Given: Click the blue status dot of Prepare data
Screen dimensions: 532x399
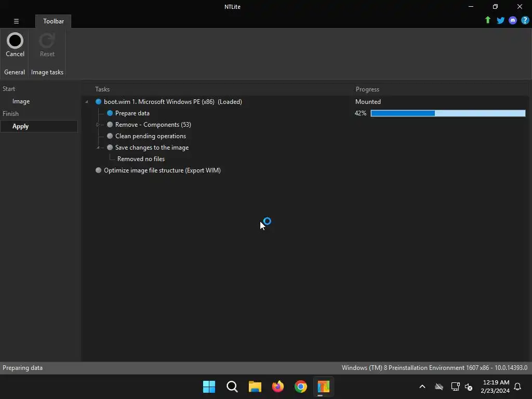Looking at the screenshot, I should tap(110, 113).
